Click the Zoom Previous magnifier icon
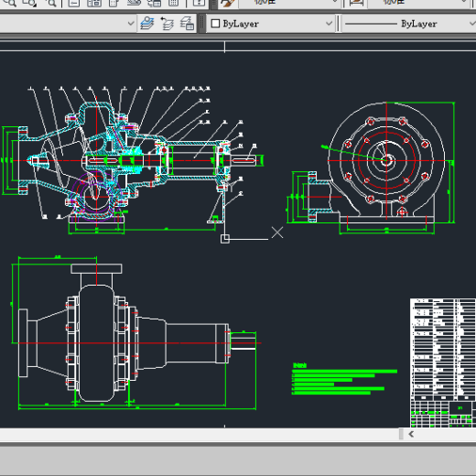The width and height of the screenshot is (476, 476). coord(50,3)
